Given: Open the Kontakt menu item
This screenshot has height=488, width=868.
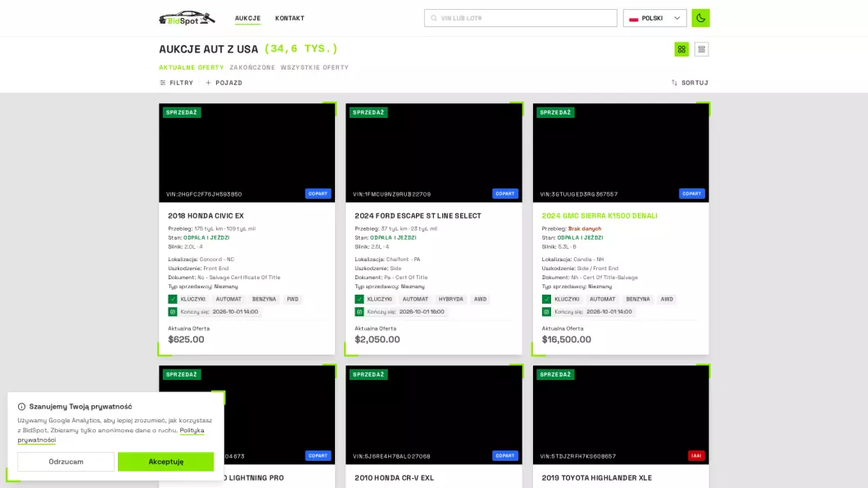Looking at the screenshot, I should coord(290,18).
